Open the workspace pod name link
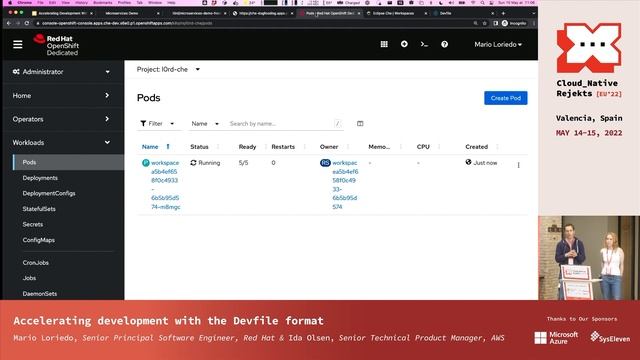Screen dimensions: 640x360 tap(165, 185)
